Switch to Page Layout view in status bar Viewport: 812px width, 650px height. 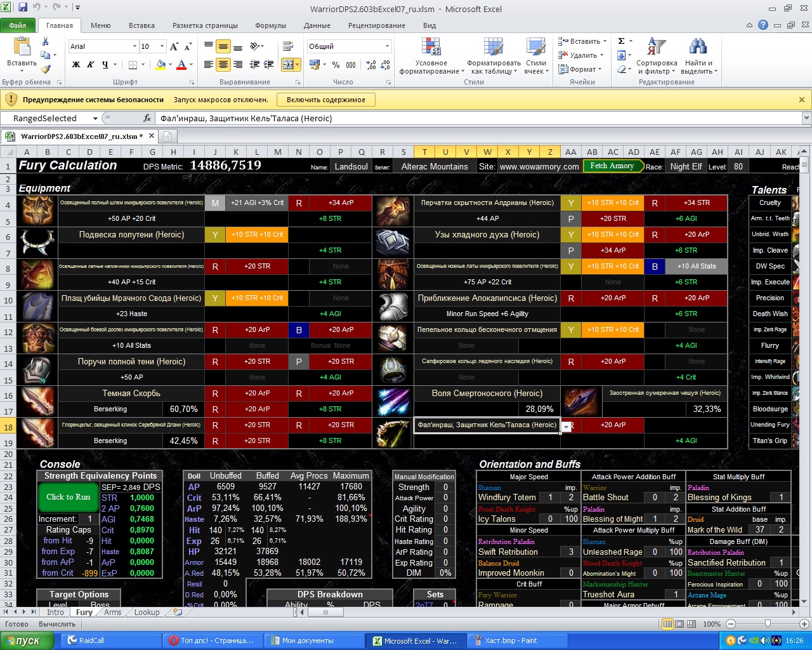coord(679,624)
